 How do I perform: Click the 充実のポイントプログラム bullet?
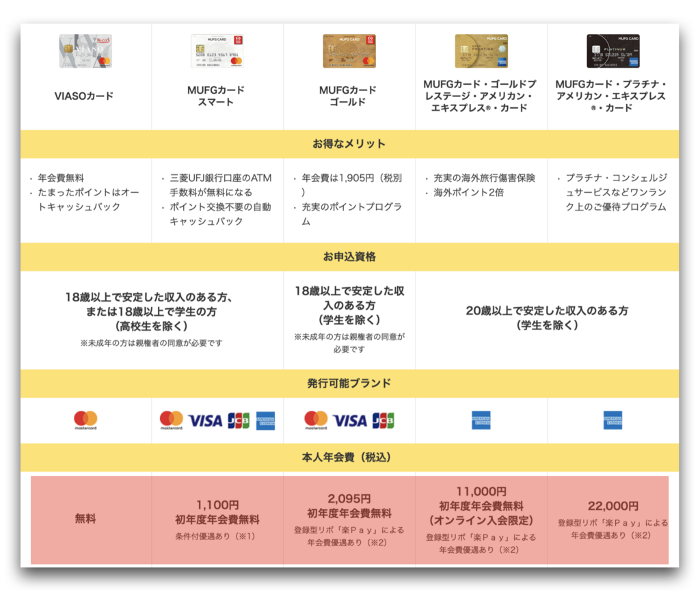pyautogui.click(x=352, y=214)
